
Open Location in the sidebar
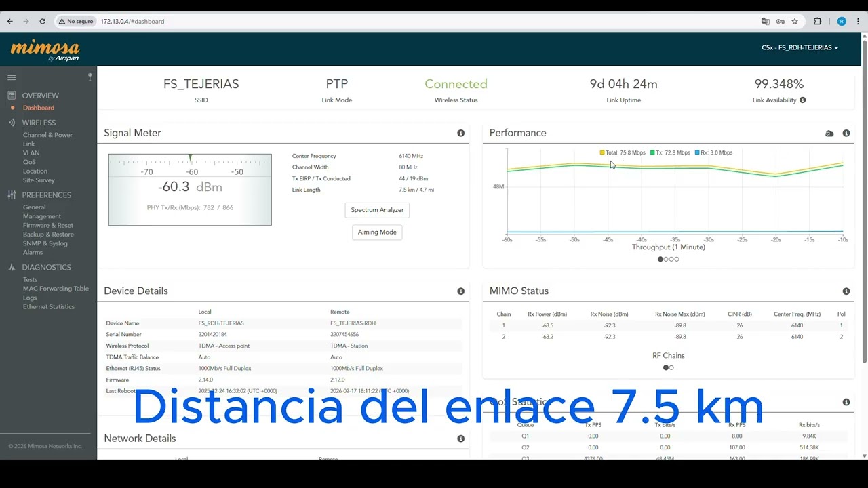coord(35,171)
